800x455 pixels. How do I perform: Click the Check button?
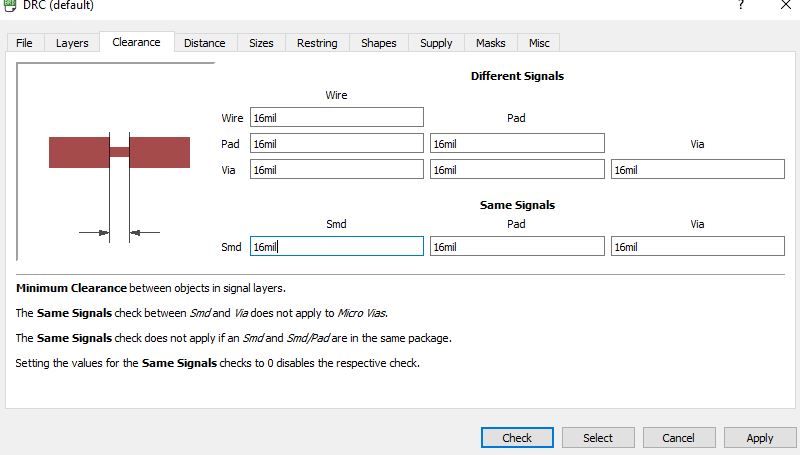517,438
